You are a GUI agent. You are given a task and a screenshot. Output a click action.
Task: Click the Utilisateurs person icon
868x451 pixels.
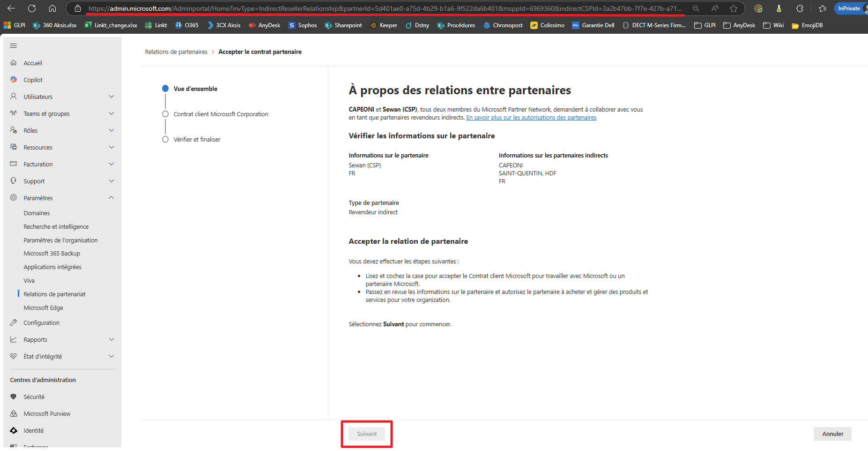[x=14, y=97]
